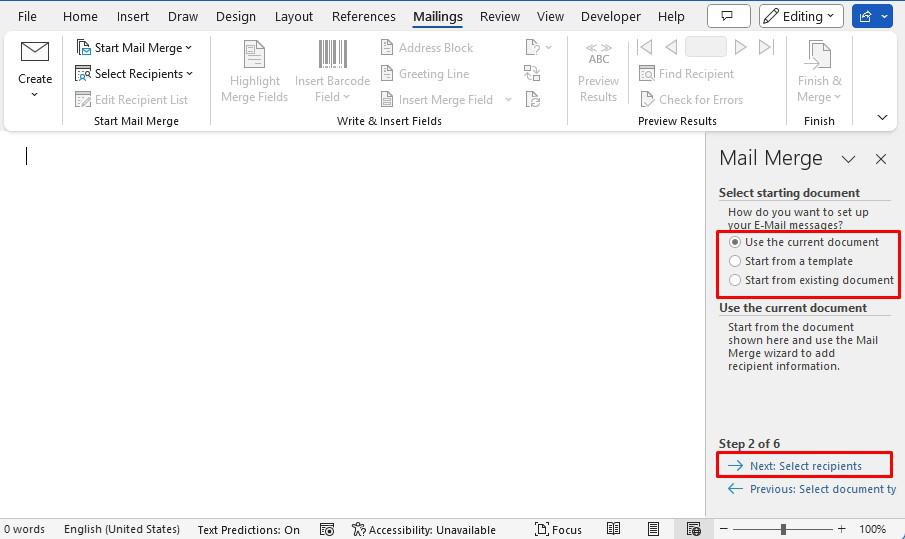Select Print Layout view icon
905x539 pixels.
click(x=653, y=529)
